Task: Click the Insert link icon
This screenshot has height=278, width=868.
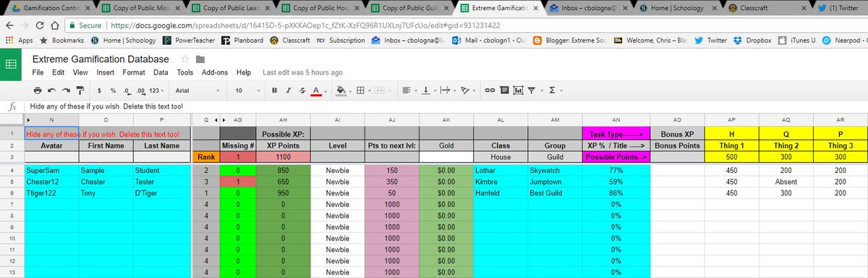Action: coord(490,90)
